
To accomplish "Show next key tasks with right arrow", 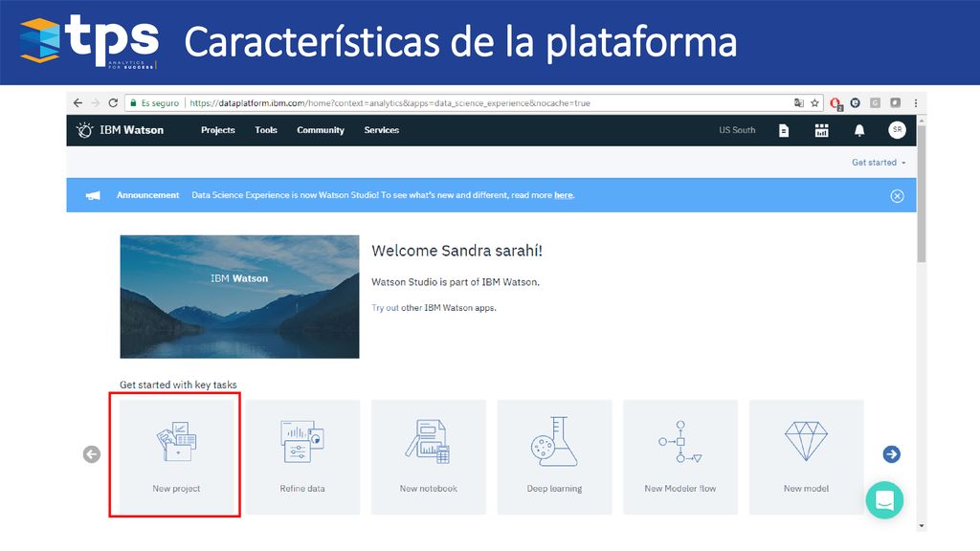I will [x=892, y=454].
